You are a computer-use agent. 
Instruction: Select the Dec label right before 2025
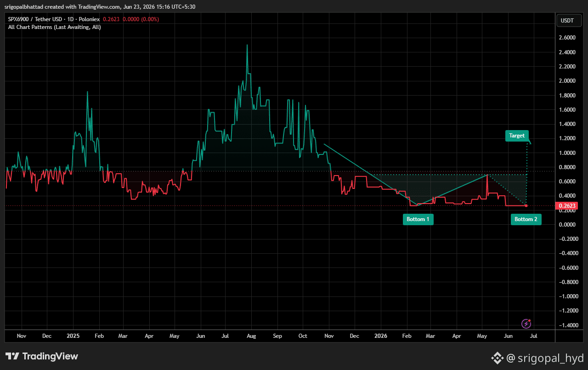(x=47, y=336)
